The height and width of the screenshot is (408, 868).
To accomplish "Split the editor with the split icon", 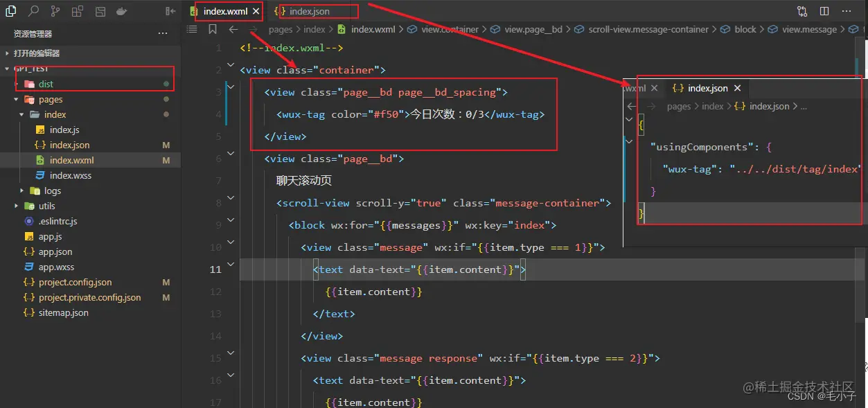I will (x=824, y=11).
